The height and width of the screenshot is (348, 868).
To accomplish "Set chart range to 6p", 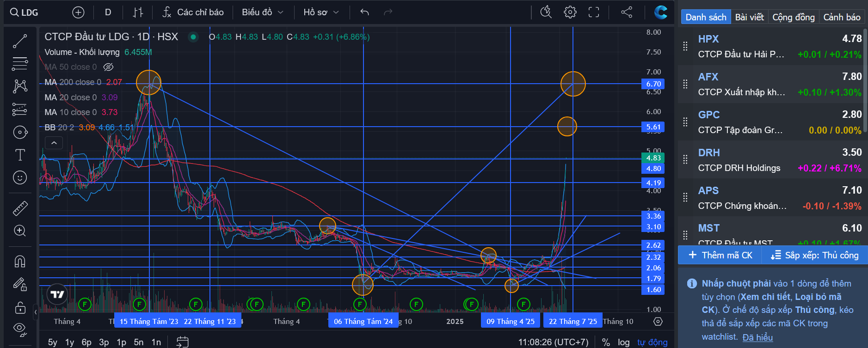I will [x=86, y=342].
